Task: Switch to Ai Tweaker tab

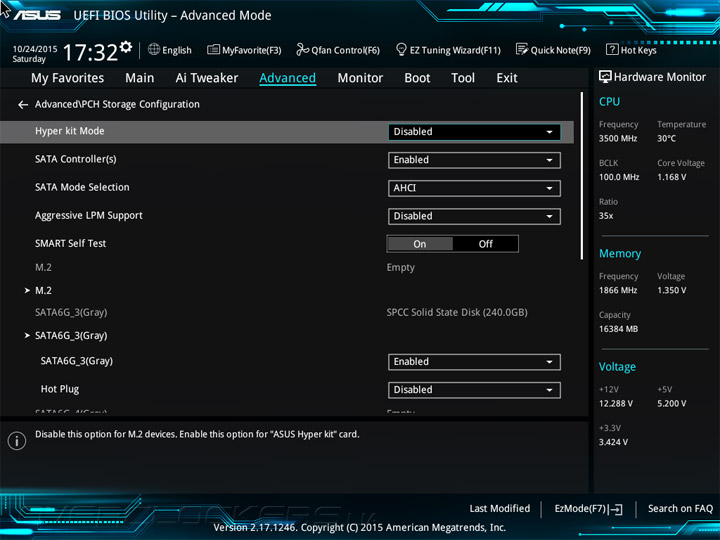Action: (x=207, y=78)
